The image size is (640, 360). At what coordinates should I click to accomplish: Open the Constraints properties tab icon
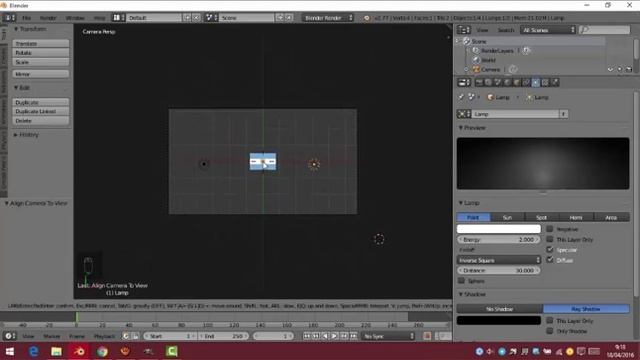click(526, 82)
